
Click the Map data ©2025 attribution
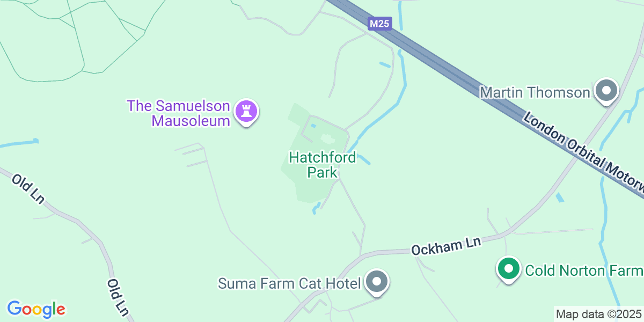tap(599, 314)
